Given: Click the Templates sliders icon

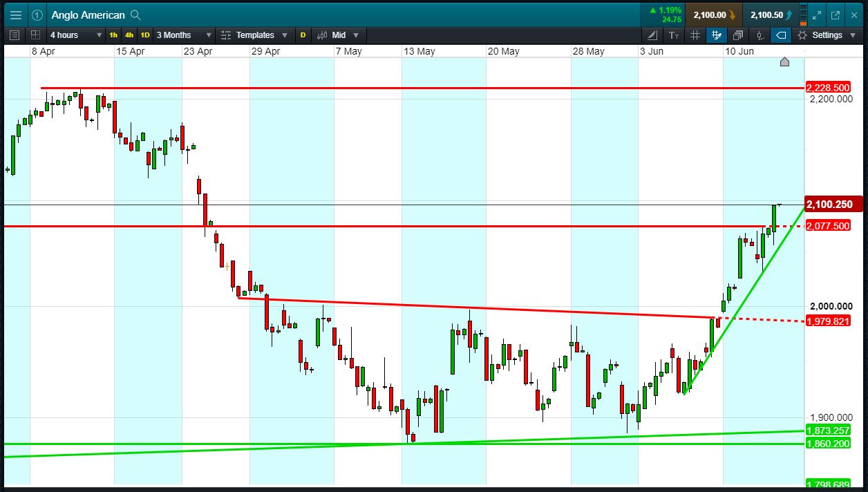Looking at the screenshot, I should click(x=226, y=35).
